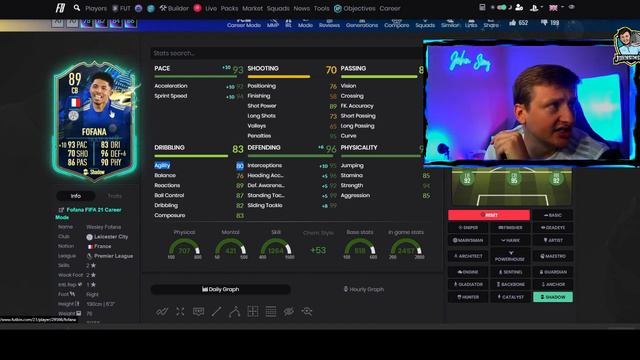Select the pitchfork fork drawing tool

pyautogui.click(x=234, y=311)
